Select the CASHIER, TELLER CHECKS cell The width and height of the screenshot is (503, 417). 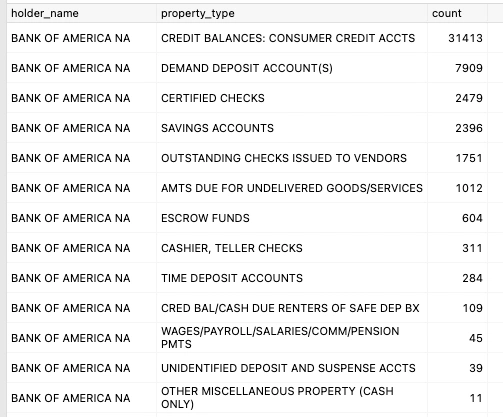pyautogui.click(x=292, y=248)
